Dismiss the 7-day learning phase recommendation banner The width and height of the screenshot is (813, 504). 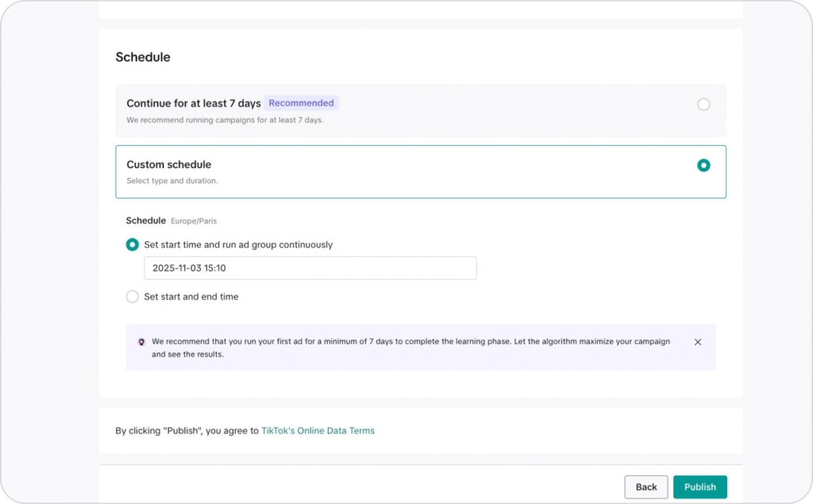pos(698,342)
